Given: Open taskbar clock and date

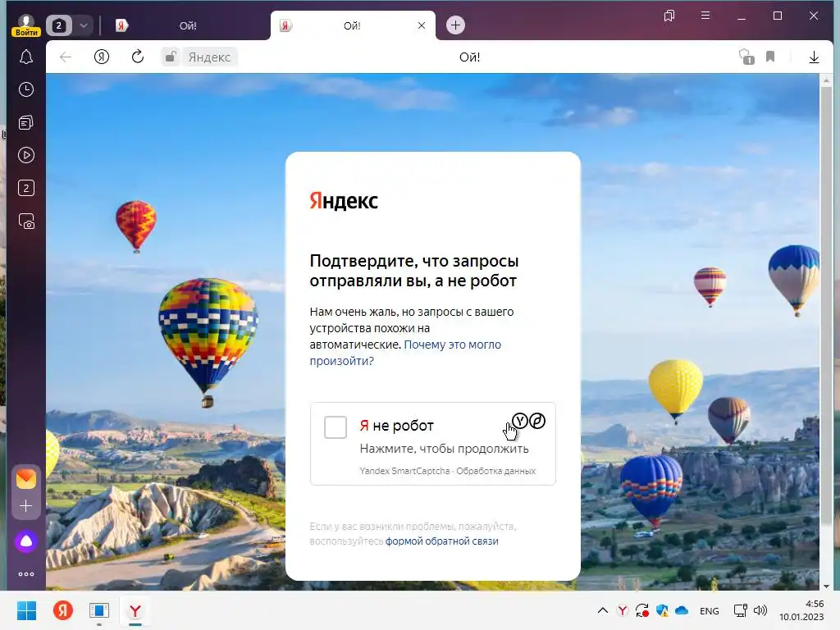Looking at the screenshot, I should pos(801,610).
